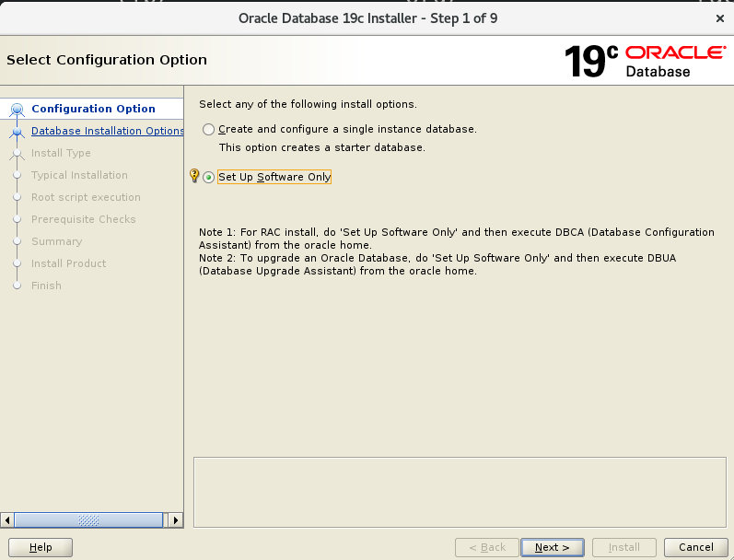Screen dimensions: 734x560
Task: Click the 'Select Configuration Option' heading
Action: pos(107,60)
